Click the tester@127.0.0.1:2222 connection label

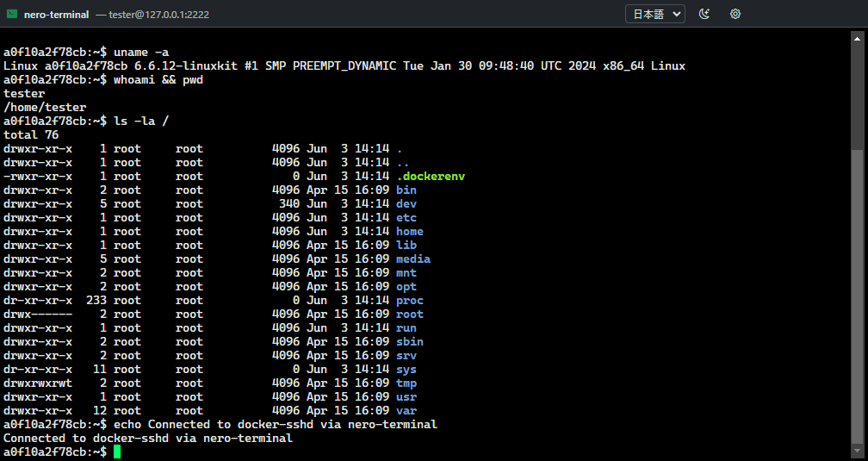pos(158,15)
